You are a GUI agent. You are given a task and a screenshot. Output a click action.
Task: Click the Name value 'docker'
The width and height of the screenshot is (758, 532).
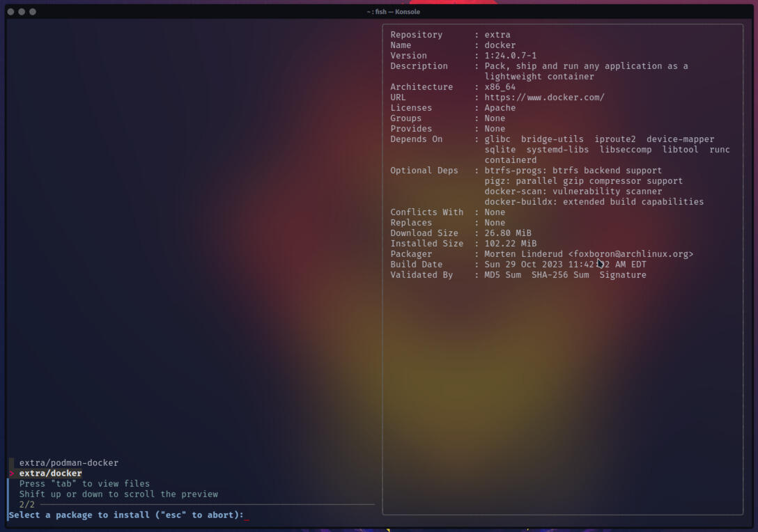click(x=500, y=45)
